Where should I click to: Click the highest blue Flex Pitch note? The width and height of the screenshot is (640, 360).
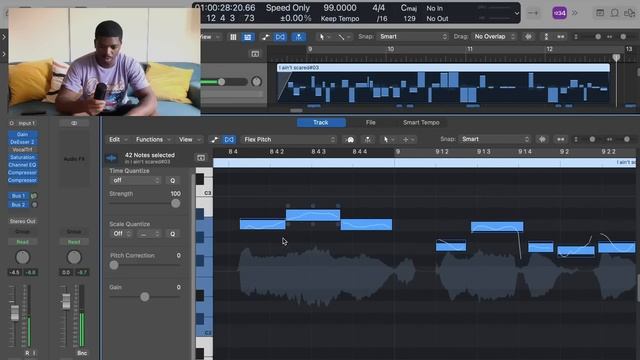(313, 215)
